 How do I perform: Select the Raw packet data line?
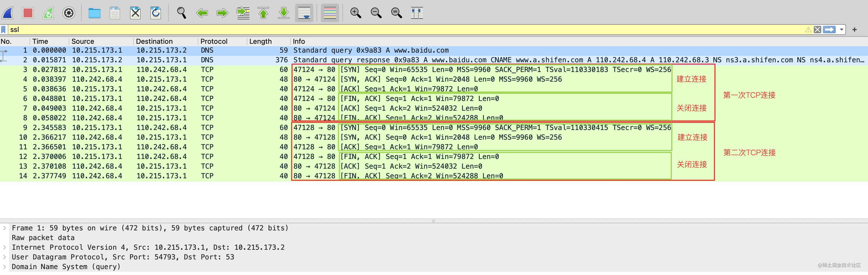click(43, 238)
